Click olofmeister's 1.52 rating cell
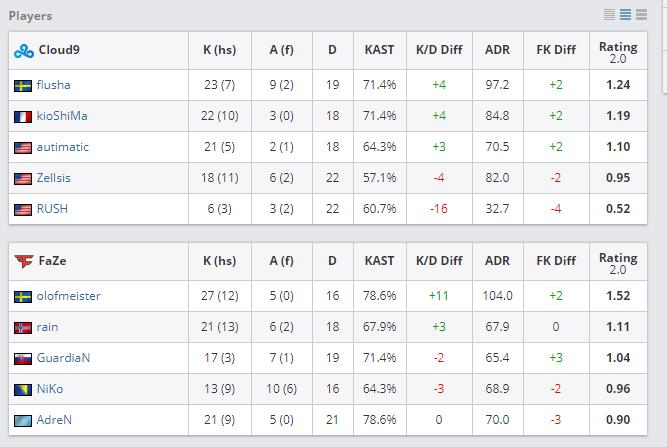Viewport: 667px width, 447px height. 618,296
